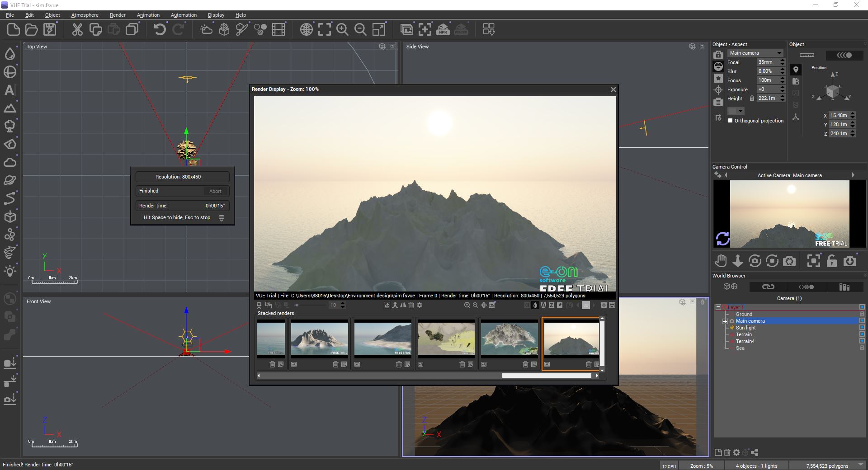Open the color swatch dropdown under Height

(736, 111)
